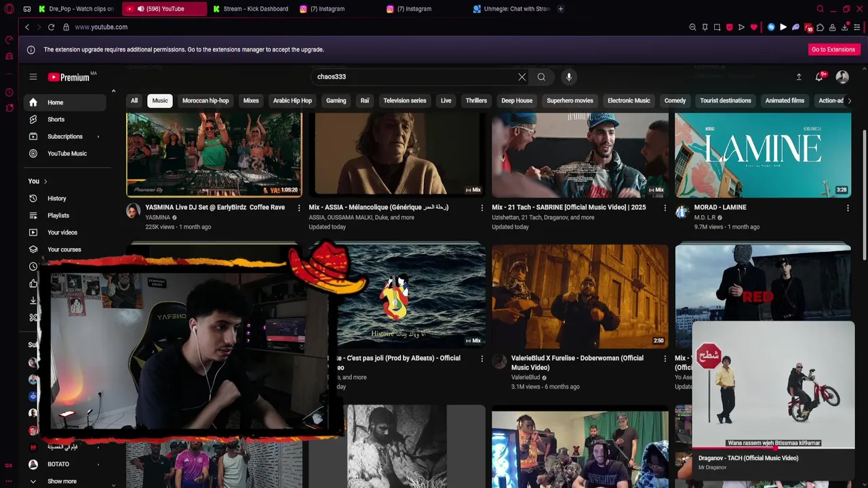Open the GX sidebar corner icon
The image size is (868, 488).
[x=9, y=465]
